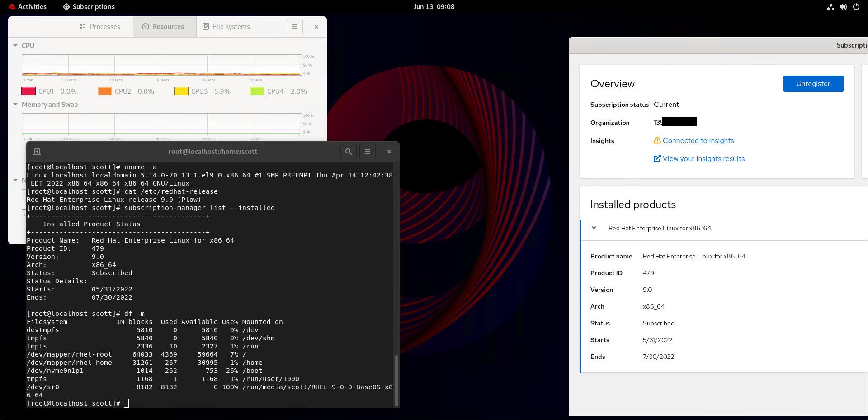Screen dimensions: 868x420
Task: Click the df -m command line in terminal
Action: click(86, 314)
